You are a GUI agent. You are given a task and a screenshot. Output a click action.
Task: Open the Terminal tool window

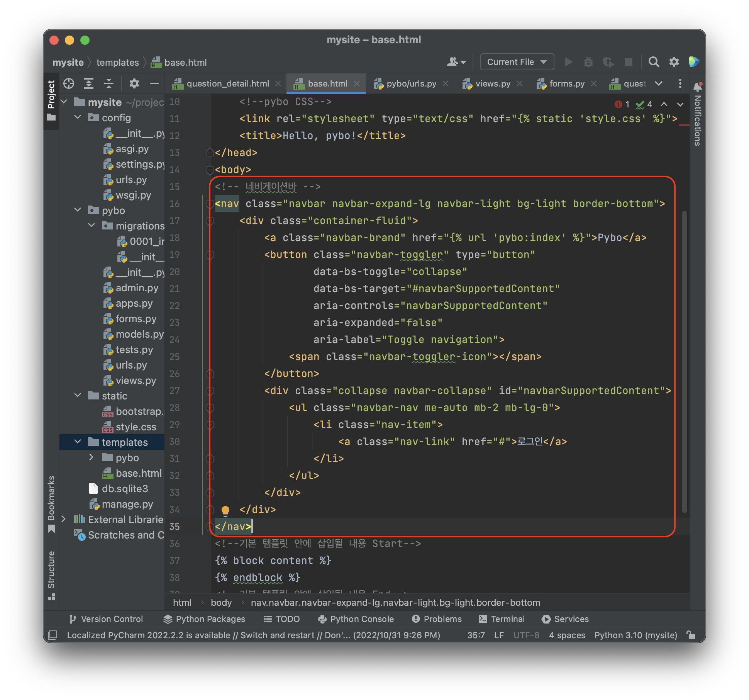(x=502, y=619)
